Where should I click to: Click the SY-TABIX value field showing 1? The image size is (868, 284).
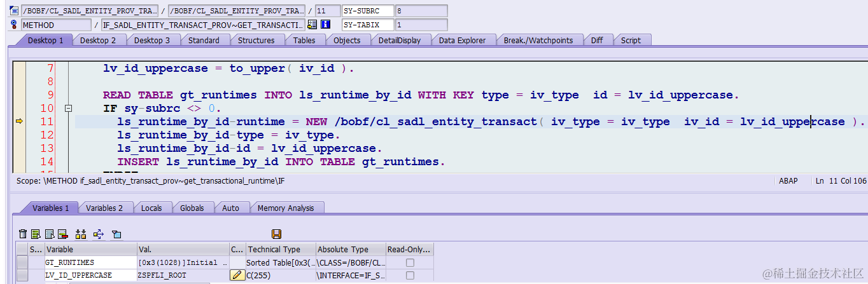pyautogui.click(x=421, y=25)
